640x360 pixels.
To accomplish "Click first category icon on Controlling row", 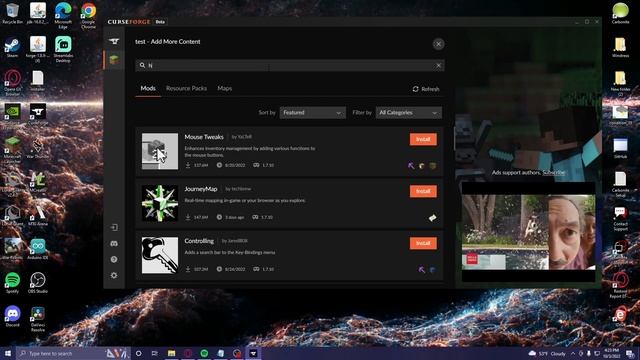I will tap(422, 270).
